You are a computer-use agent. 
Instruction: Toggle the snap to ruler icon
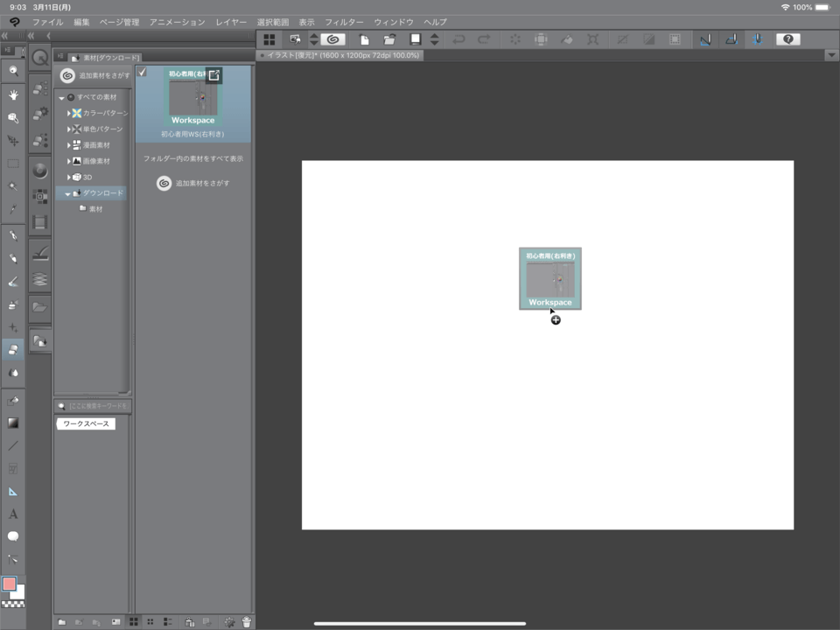tap(704, 39)
